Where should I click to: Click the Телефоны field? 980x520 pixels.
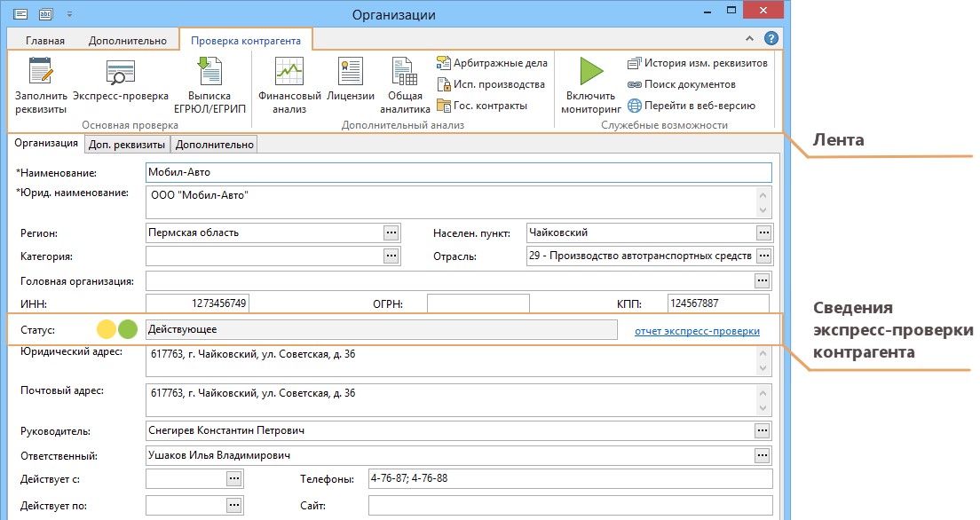click(571, 479)
